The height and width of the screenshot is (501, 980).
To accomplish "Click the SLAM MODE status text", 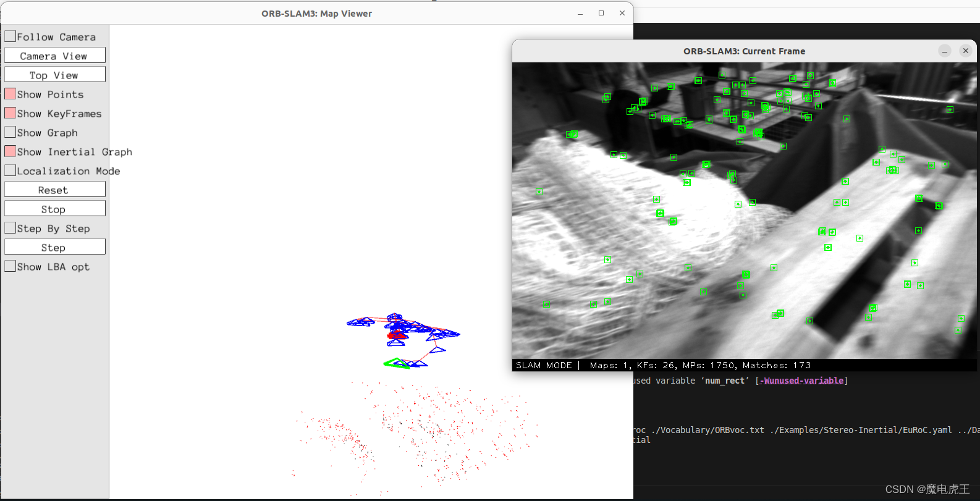I will (544, 365).
